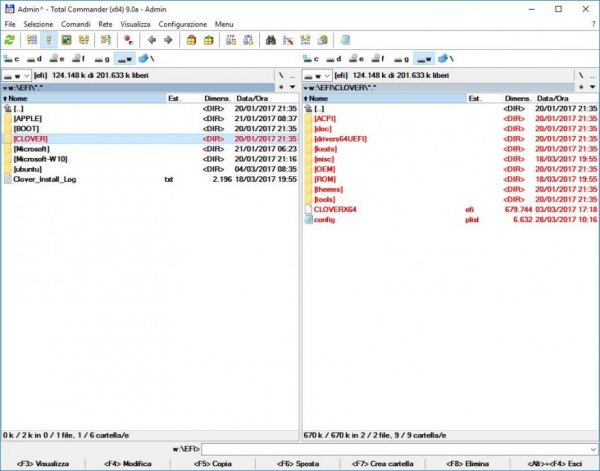This screenshot has width=600, height=471.
Task: Click the F5 Copia button
Action: tap(213, 464)
